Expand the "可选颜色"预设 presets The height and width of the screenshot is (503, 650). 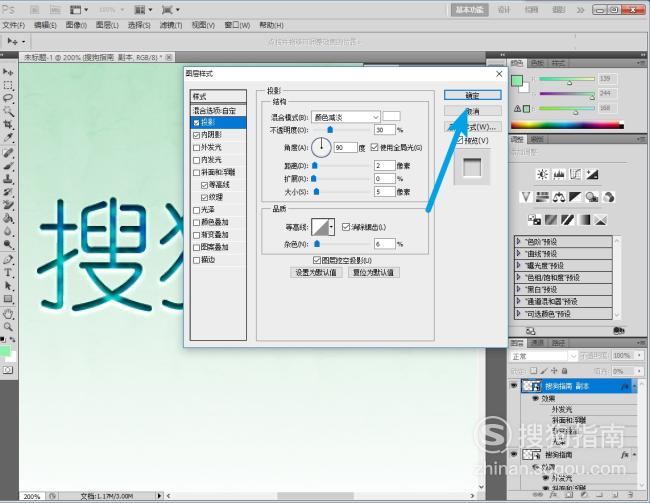pyautogui.click(x=519, y=313)
